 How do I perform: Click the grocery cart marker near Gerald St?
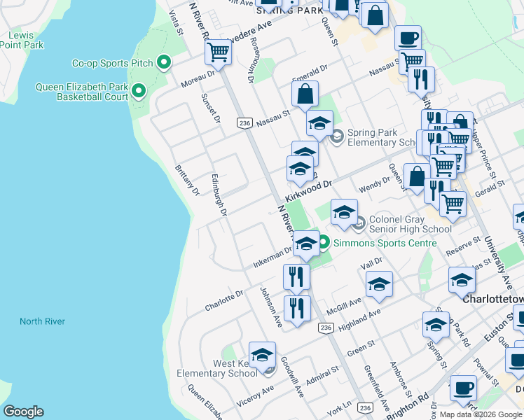453,204
